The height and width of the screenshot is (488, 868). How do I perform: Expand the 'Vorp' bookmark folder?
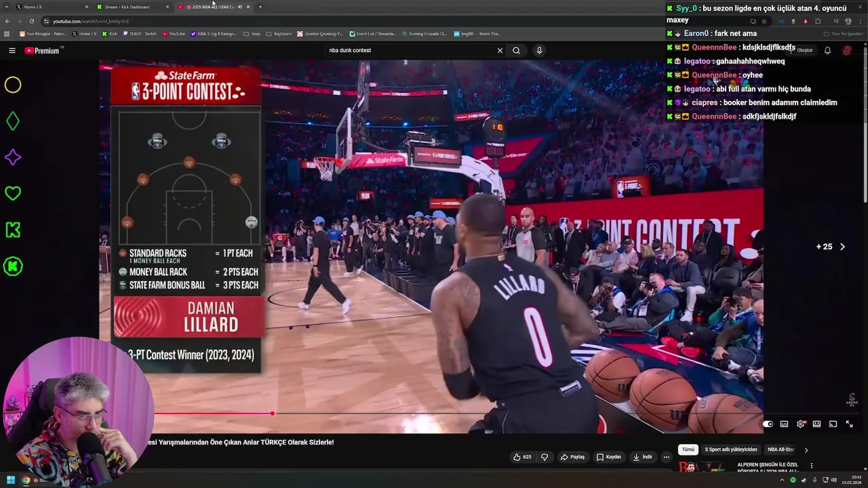click(252, 33)
